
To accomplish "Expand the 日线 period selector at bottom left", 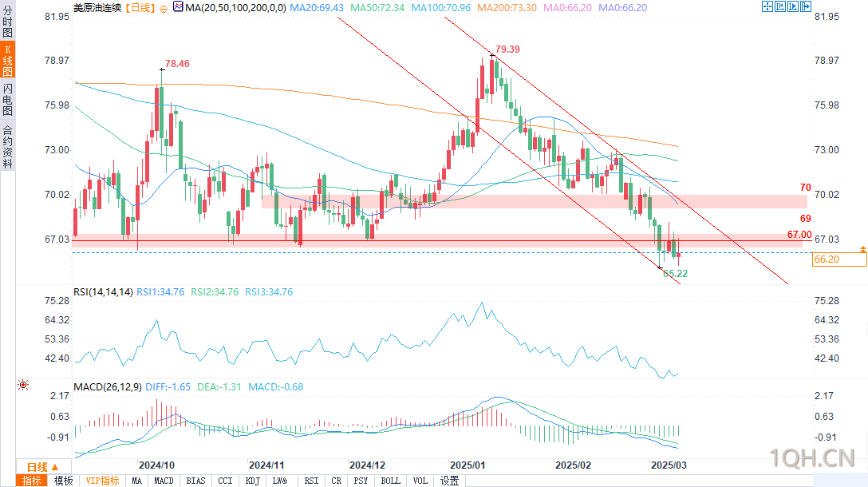I will click(x=43, y=466).
